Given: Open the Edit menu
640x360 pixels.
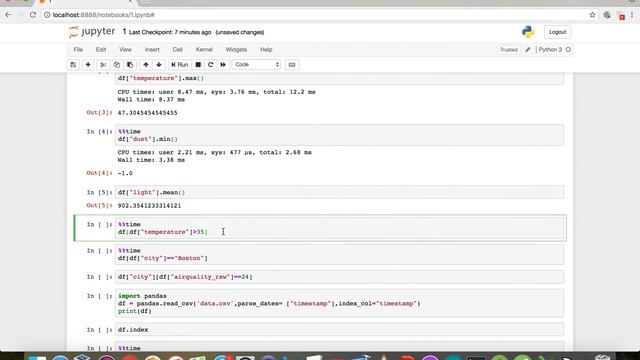Looking at the screenshot, I should pos(101,49).
